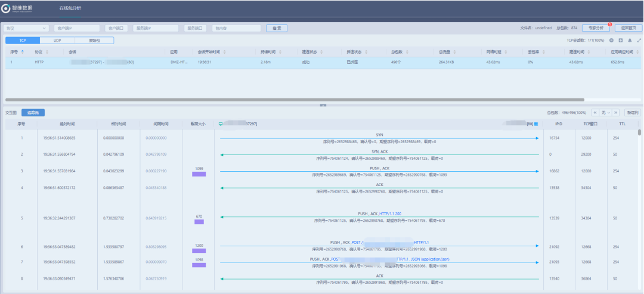The image size is (644, 294).
Task: Go to last page with double-right arrows
Action: click(616, 113)
